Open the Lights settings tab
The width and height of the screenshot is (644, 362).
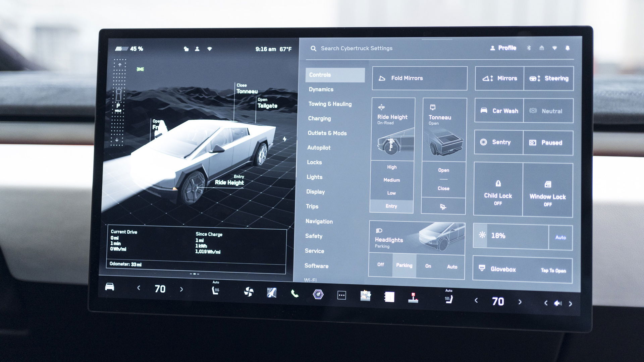coord(314,177)
